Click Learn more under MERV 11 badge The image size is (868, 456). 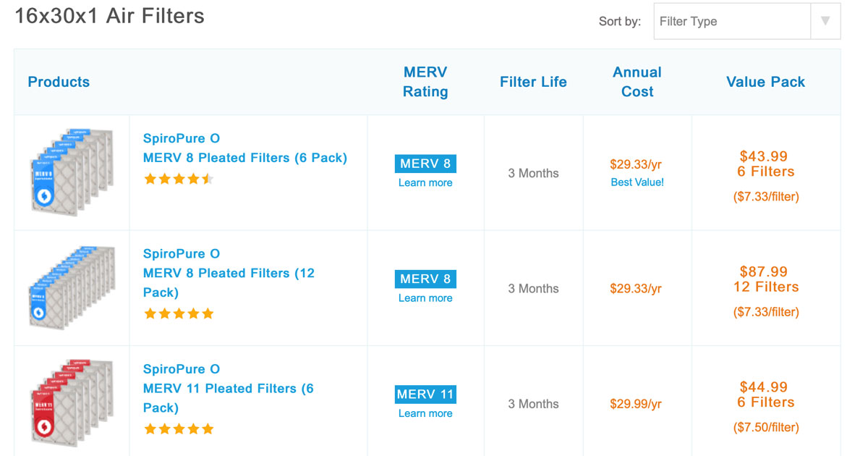click(x=425, y=414)
